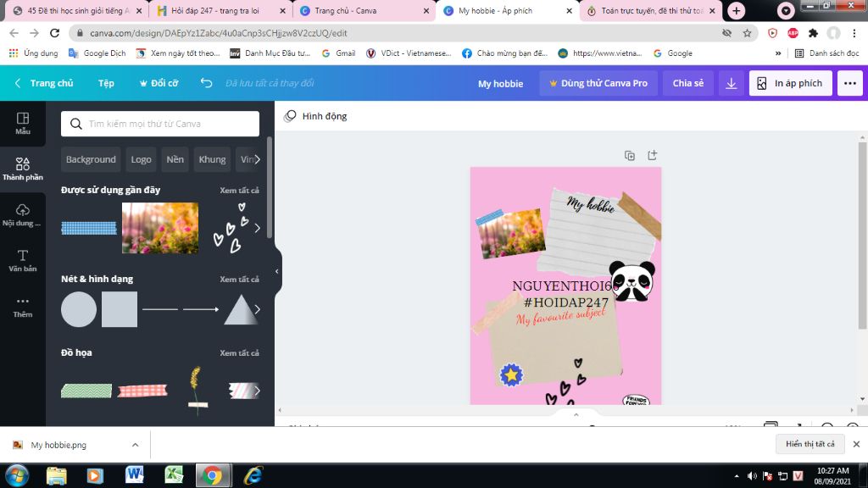This screenshot has height=488, width=868.
Task: Switch to the 45 Đề thi tab
Action: click(x=77, y=10)
